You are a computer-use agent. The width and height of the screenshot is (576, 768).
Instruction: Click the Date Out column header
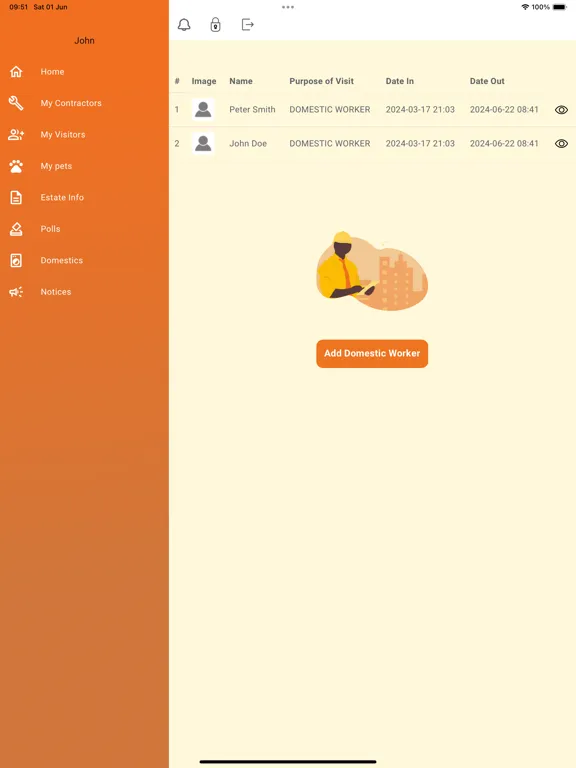[487, 81]
